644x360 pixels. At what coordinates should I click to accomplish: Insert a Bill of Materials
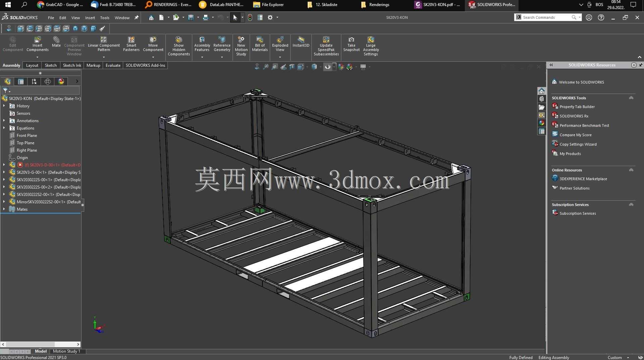click(x=260, y=44)
